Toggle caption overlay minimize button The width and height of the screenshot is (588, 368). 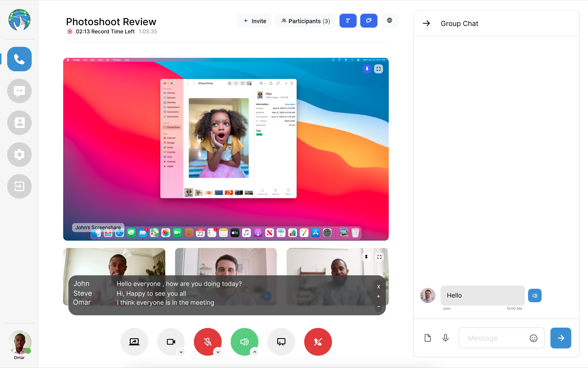[378, 307]
